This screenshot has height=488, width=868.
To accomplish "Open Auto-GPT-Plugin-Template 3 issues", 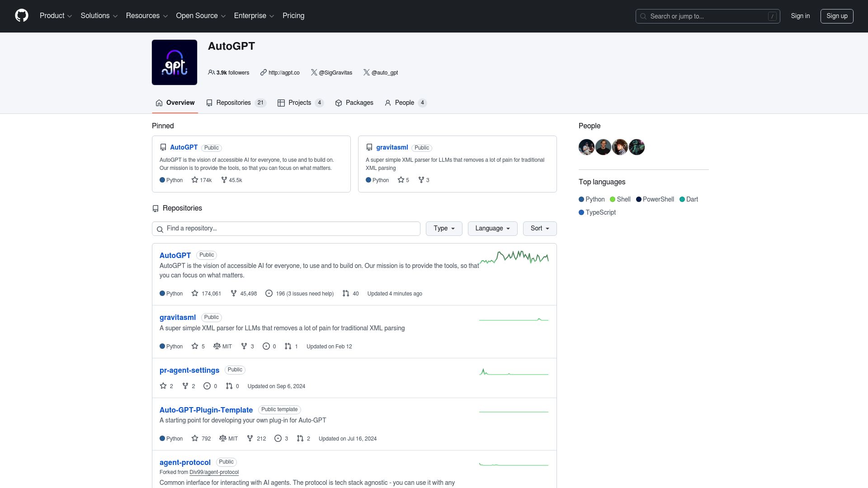I will [281, 439].
